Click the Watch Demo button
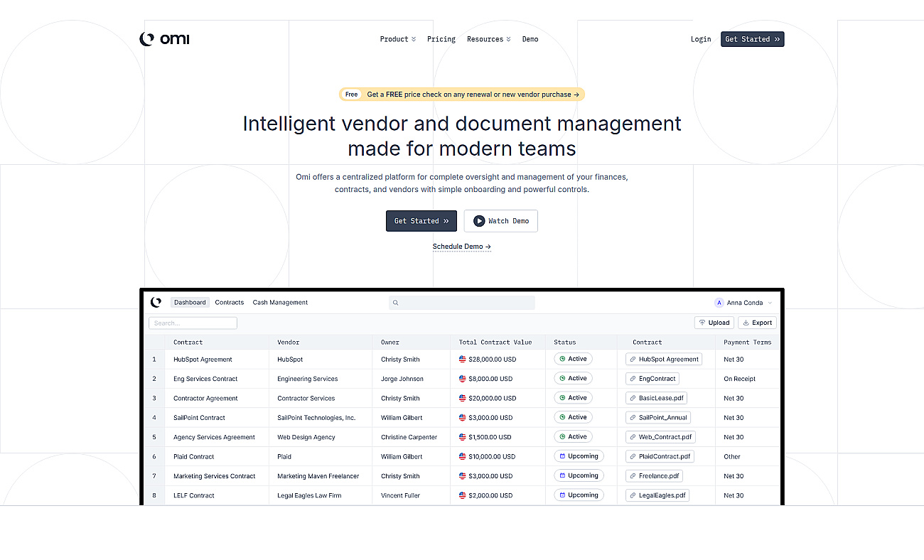This screenshot has height=560, width=924. [x=501, y=221]
